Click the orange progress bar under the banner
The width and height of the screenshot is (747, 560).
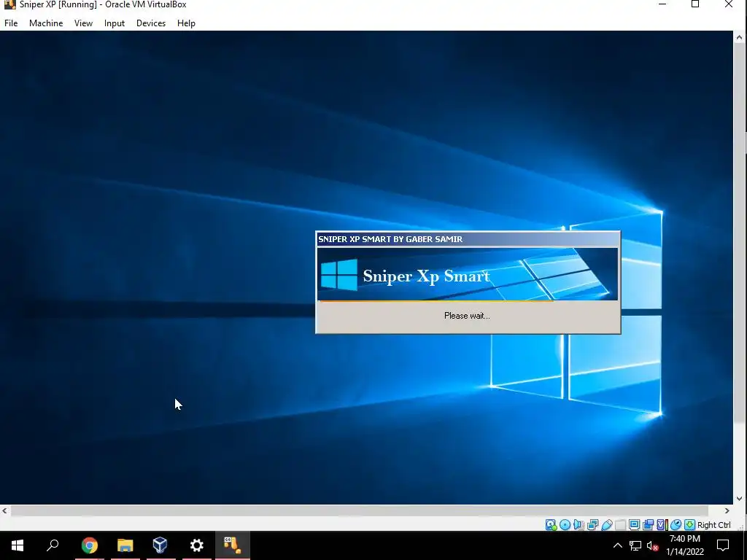click(435, 301)
